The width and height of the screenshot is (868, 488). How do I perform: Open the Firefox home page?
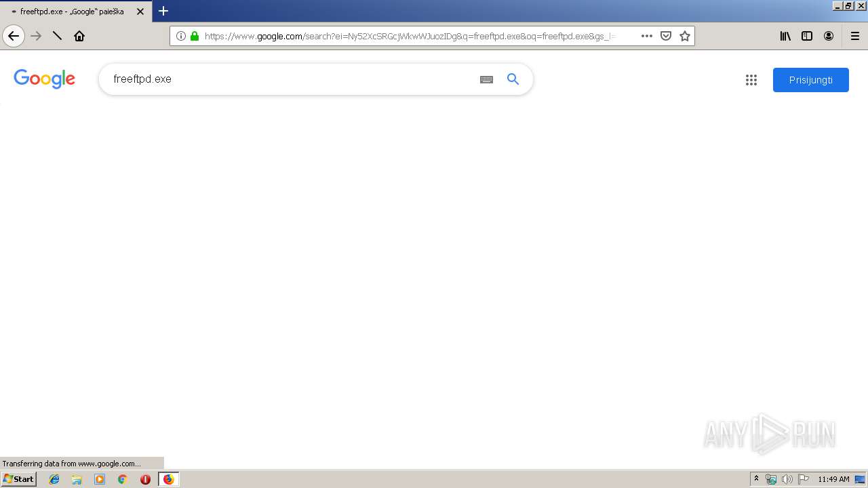pyautogui.click(x=79, y=36)
